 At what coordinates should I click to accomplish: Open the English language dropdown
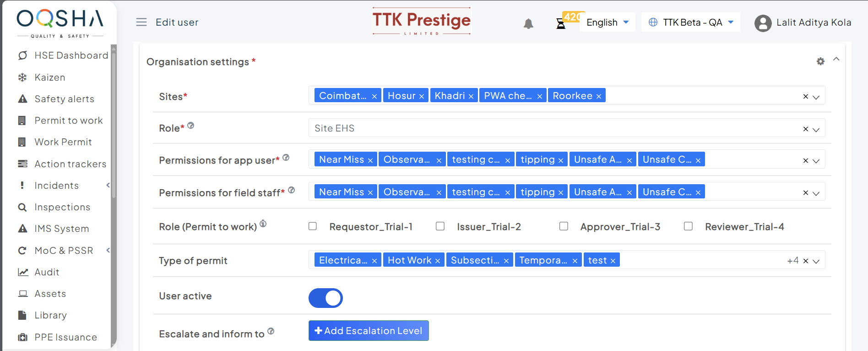tap(608, 22)
